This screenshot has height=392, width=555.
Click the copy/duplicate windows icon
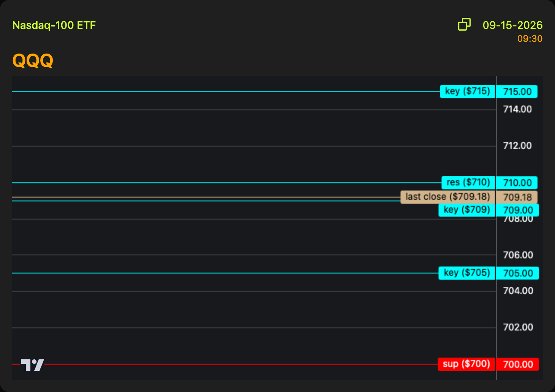(464, 24)
